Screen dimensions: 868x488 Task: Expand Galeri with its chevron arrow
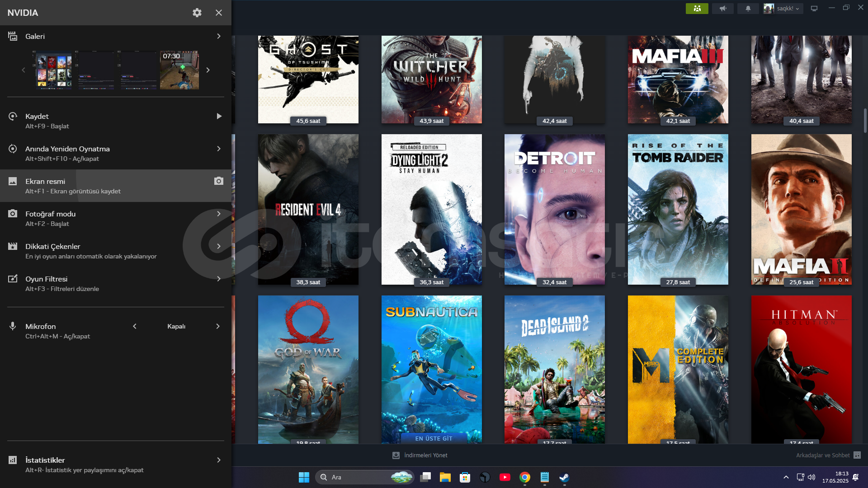(219, 36)
